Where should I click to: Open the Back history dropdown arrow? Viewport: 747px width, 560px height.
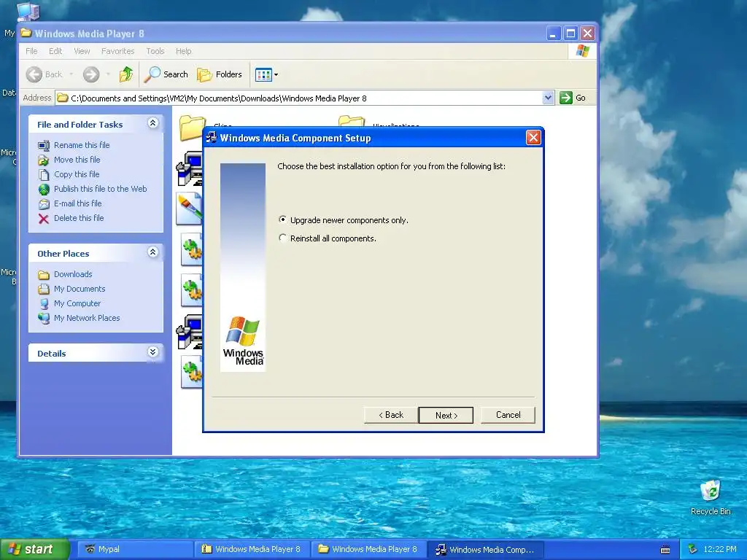pos(71,74)
